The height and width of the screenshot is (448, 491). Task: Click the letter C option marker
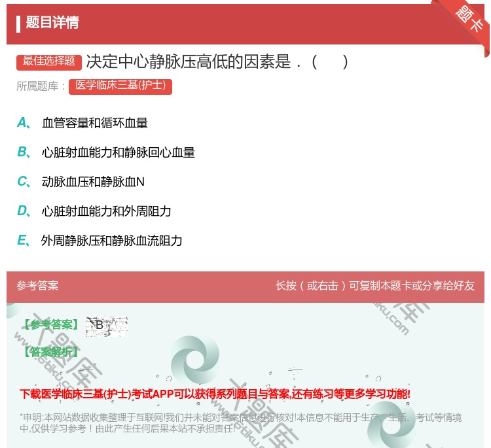[x=24, y=182]
